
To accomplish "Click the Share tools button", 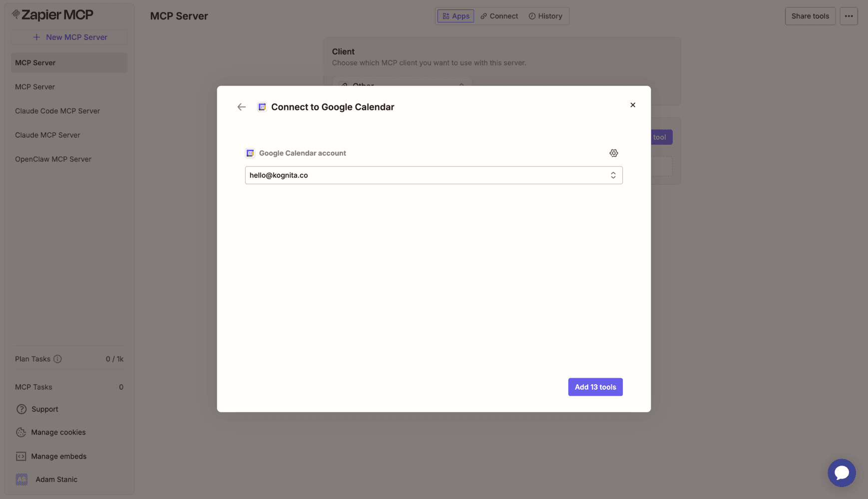I will pyautogui.click(x=810, y=16).
